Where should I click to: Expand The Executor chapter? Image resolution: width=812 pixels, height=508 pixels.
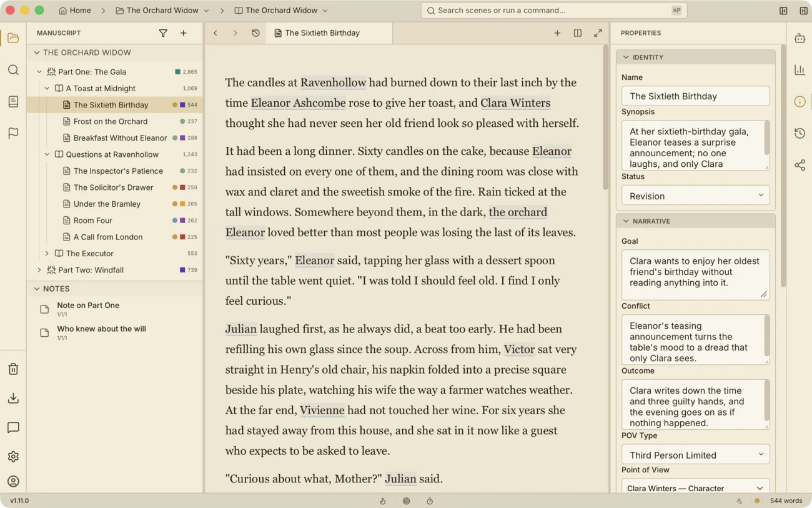click(x=47, y=254)
